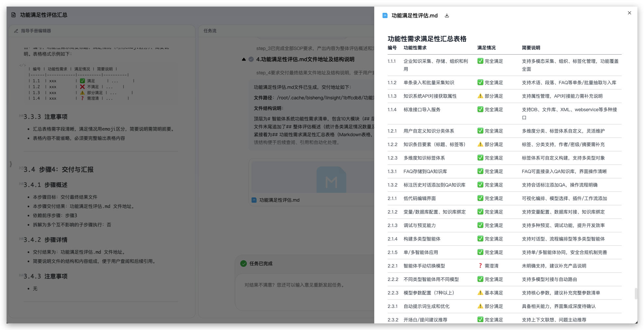The image size is (644, 330).
Task: Click the warning icon in row 1.1.3
Action: pyautogui.click(x=480, y=96)
